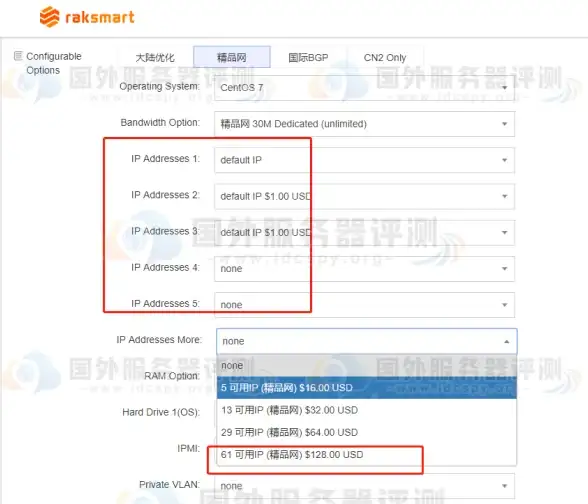This screenshot has height=504, width=588.
Task: Select 13 可用IP $32.00 USD option
Action: click(367, 410)
